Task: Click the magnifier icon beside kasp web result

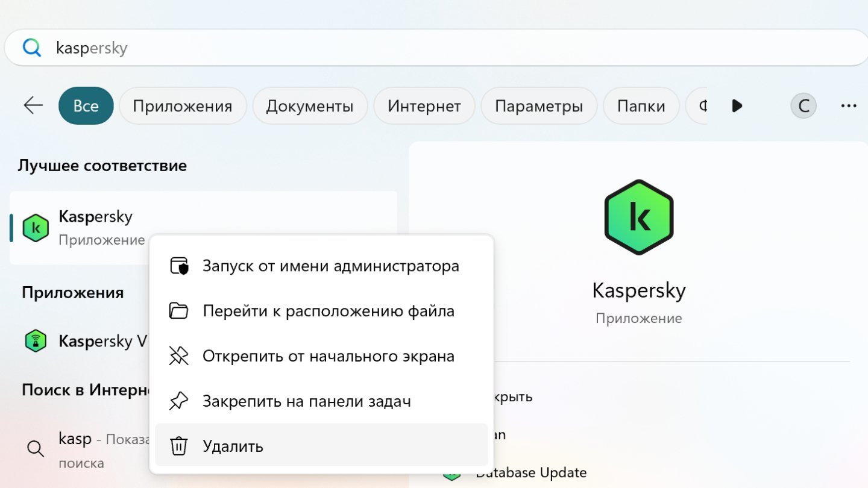Action: tap(36, 448)
